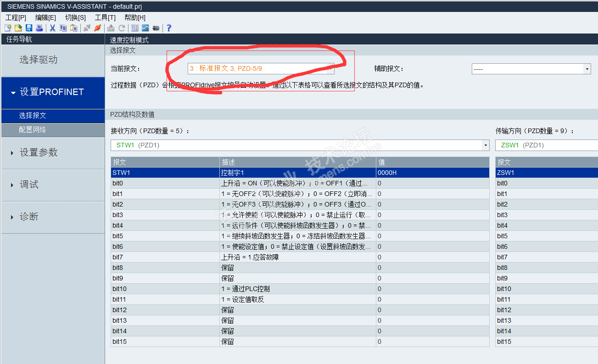Create a new project via toolbar icon
This screenshot has width=598, height=364.
click(8, 28)
